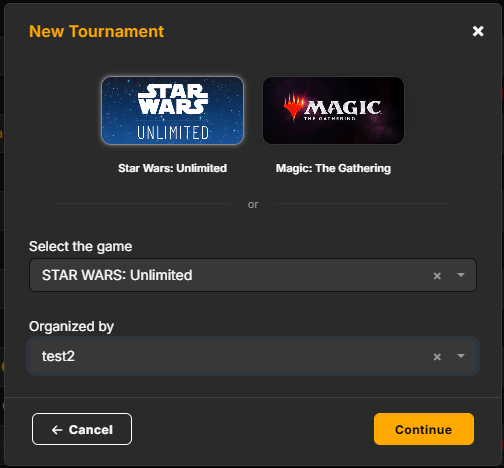Click the Organized by label
The image size is (504, 468).
coord(71,327)
